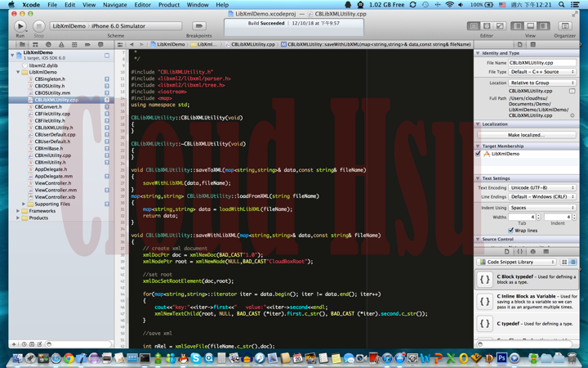Open the Navigate menu
Viewport: 588px width, 368px height.
(x=115, y=5)
